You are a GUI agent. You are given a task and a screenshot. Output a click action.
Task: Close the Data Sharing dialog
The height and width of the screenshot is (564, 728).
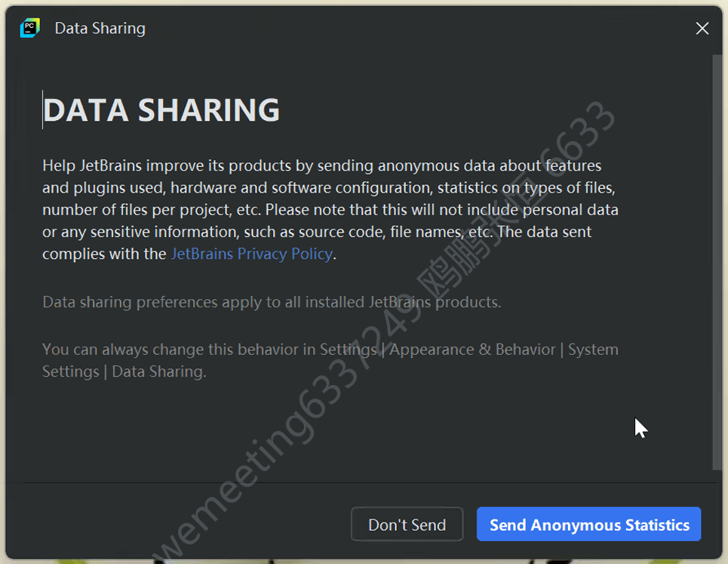(x=702, y=29)
